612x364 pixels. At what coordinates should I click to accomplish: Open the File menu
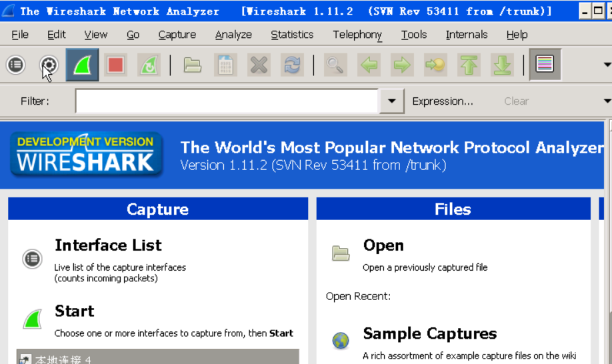click(20, 35)
